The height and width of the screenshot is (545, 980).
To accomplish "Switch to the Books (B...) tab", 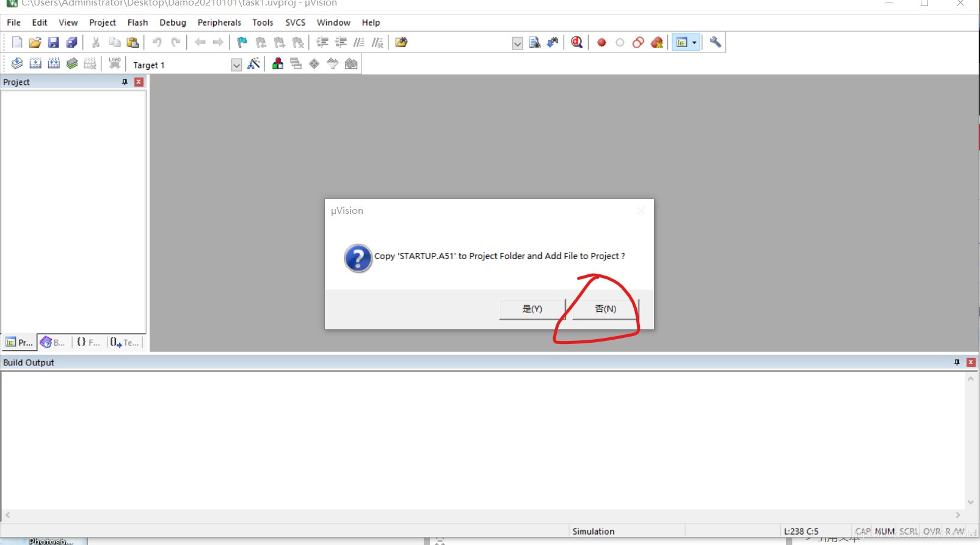I will pyautogui.click(x=53, y=342).
